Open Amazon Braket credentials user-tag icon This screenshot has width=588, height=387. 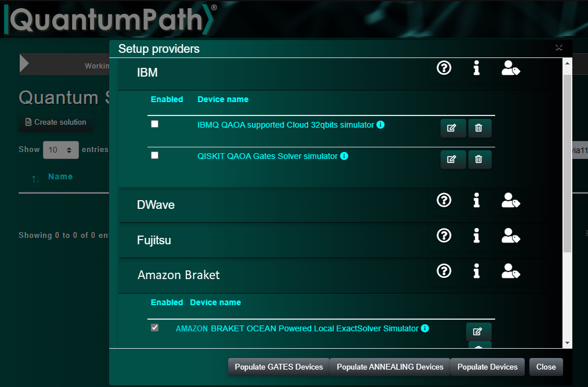point(510,271)
